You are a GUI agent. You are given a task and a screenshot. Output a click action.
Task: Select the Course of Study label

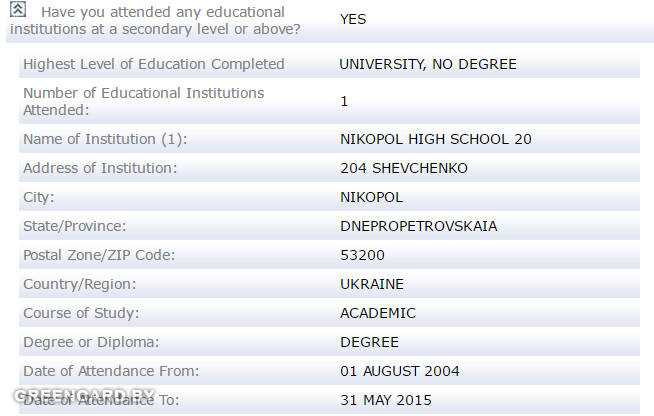[81, 313]
